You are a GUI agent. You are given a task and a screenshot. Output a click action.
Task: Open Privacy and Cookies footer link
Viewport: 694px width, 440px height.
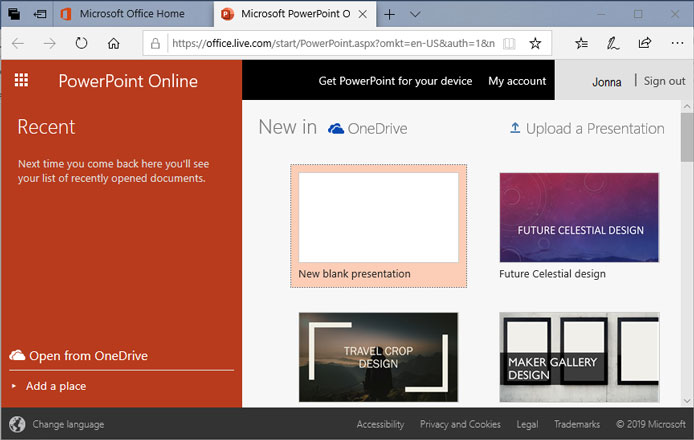tap(460, 425)
